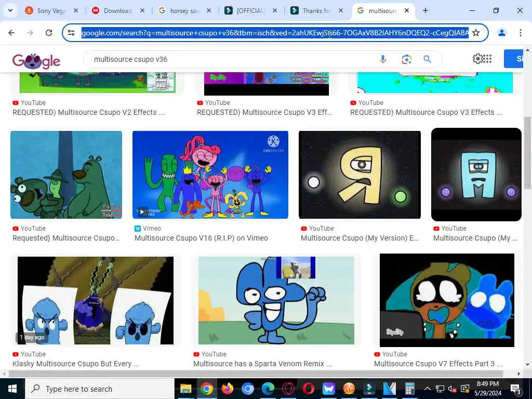Bookmark this page with the star icon
532x399 pixels.
tap(476, 33)
